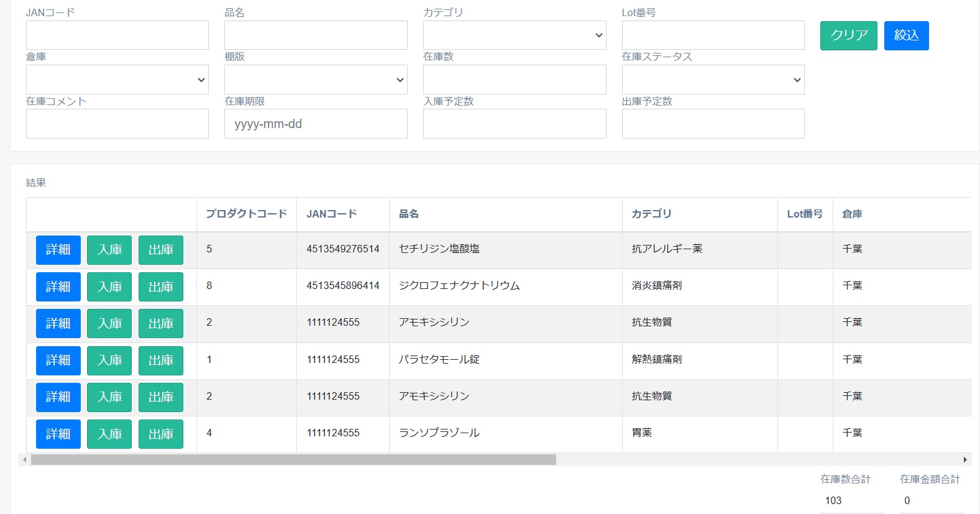Click the horizontal scrollbar right arrow
Viewport: 980px width, 514px height.
point(964,460)
